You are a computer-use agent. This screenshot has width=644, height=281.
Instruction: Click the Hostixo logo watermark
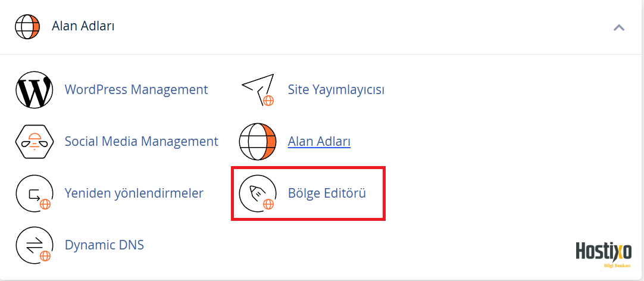click(x=604, y=251)
